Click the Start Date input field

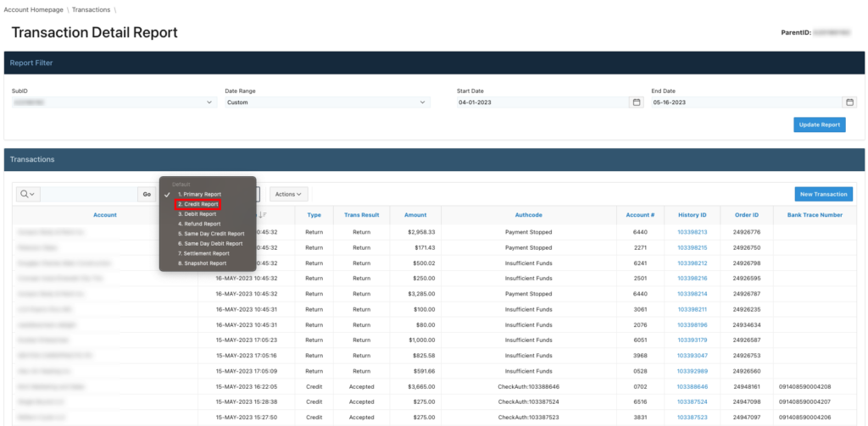[542, 102]
